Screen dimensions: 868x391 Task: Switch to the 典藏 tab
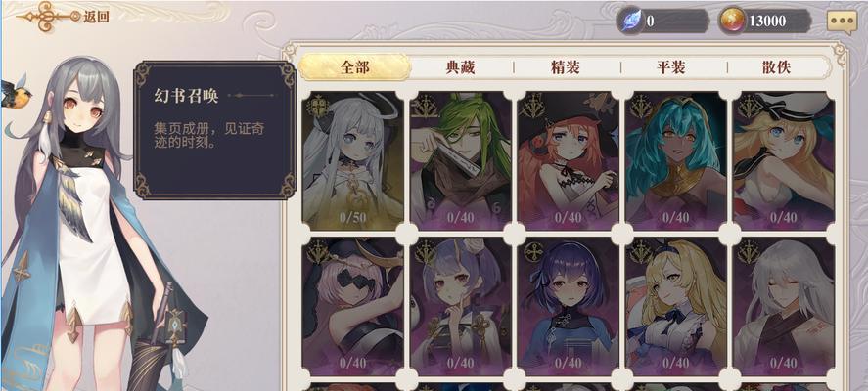click(461, 67)
